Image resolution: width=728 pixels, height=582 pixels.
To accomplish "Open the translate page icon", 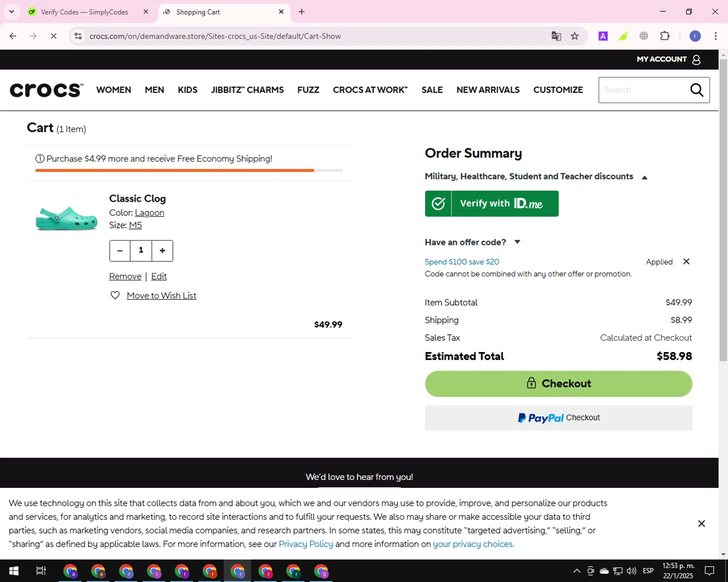I will (556, 36).
